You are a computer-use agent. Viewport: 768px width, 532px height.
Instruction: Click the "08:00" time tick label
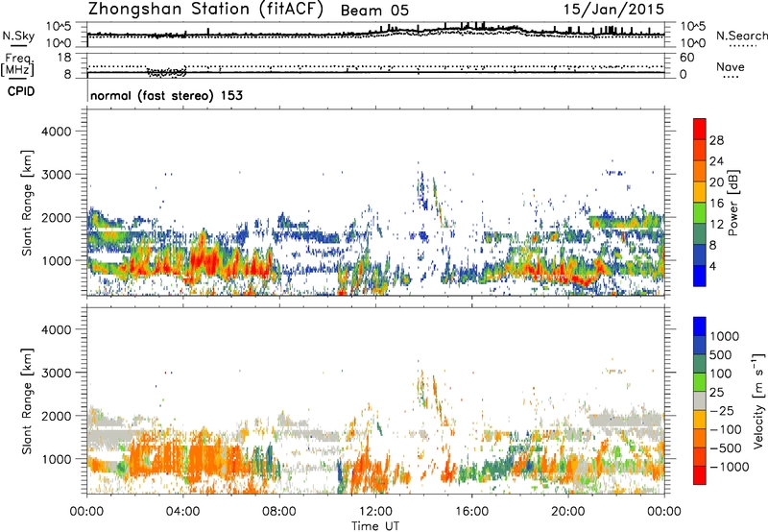pyautogui.click(x=279, y=512)
